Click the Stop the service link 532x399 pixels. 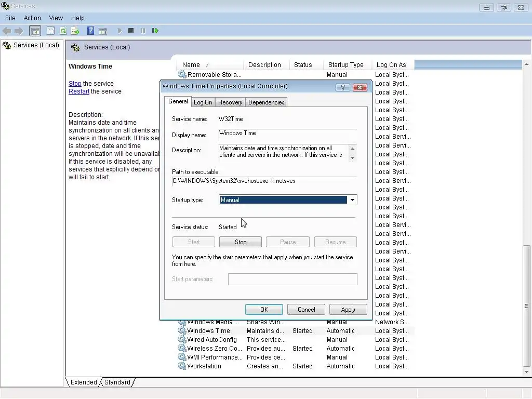tap(75, 84)
